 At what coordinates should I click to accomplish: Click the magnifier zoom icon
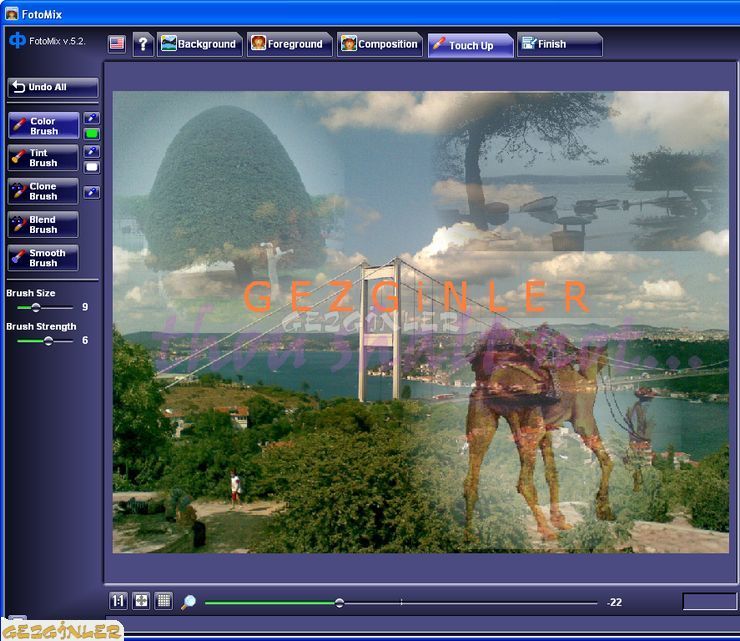coord(188,602)
